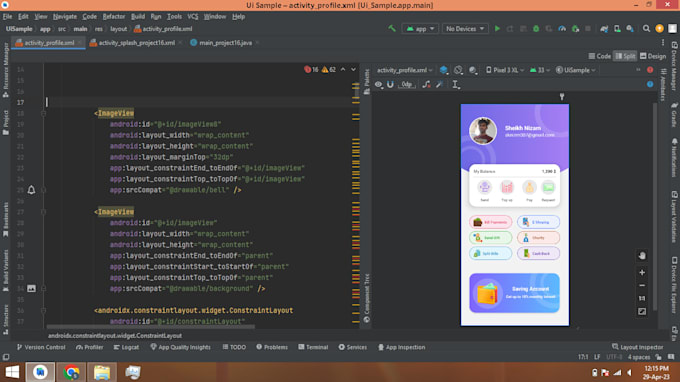This screenshot has width=680, height=382.
Task: Click the 4 spaces indent setting
Action: coord(639,357)
